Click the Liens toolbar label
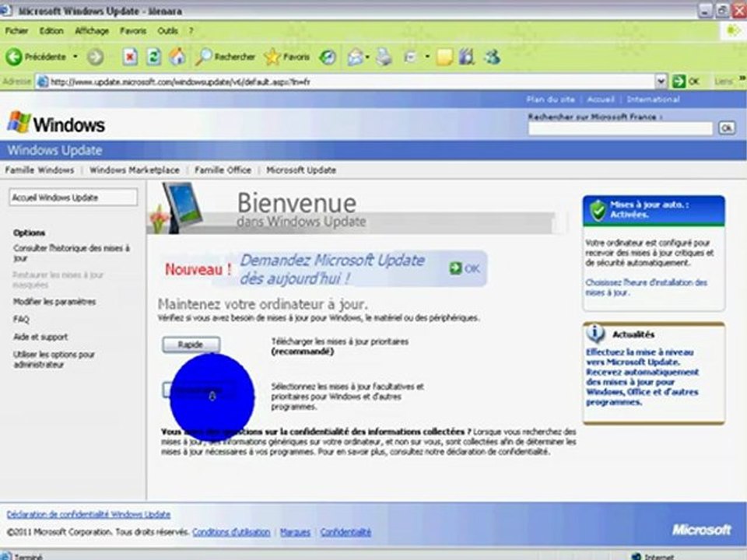 [723, 82]
